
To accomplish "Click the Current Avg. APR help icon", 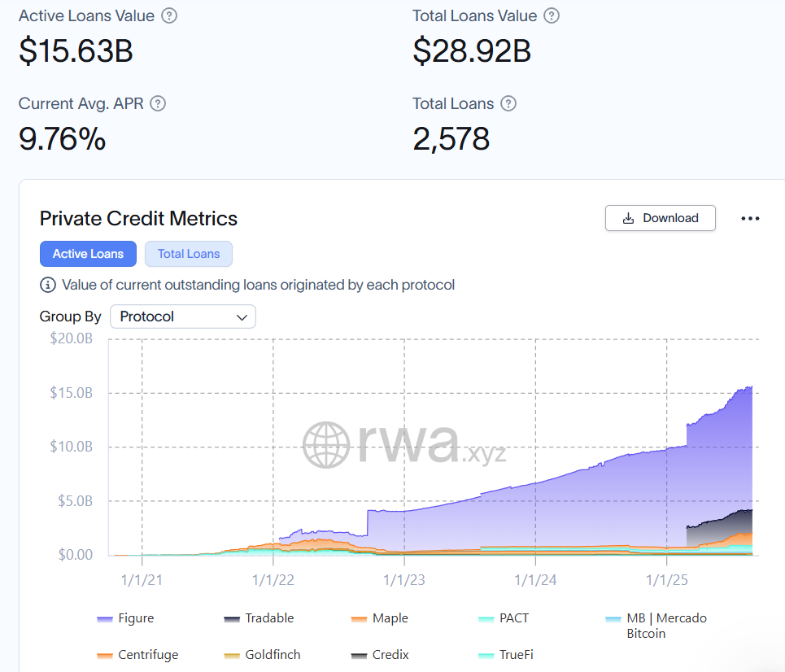I will coord(159,103).
